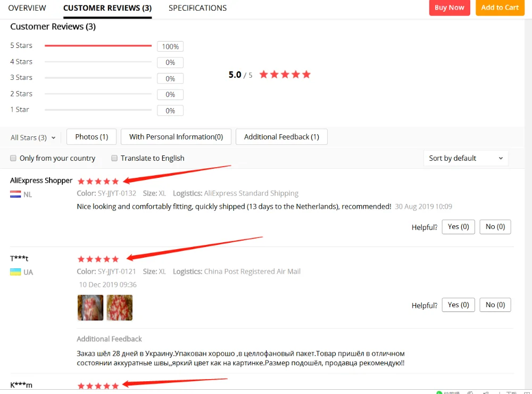Image resolution: width=532 pixels, height=394 pixels.
Task: Click AliExpress Shopper's five-star rating
Action: tap(98, 182)
